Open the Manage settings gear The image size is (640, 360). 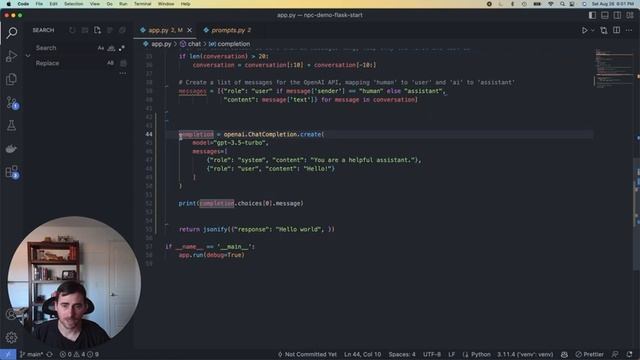(11, 337)
